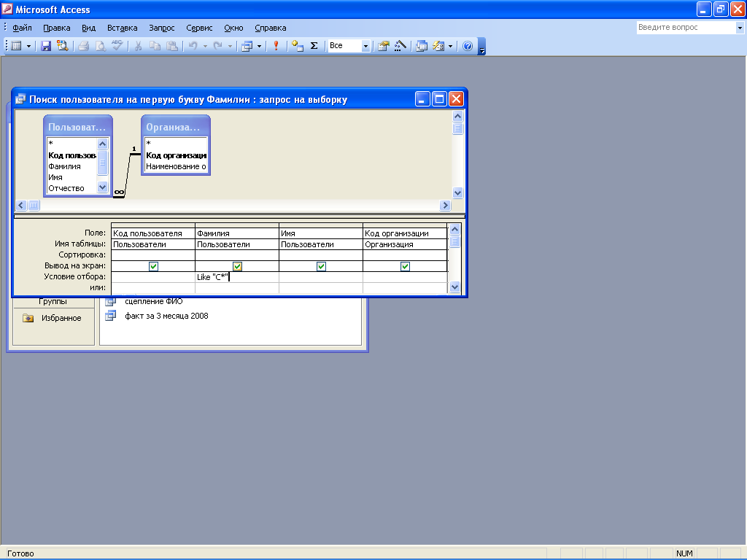This screenshot has width=747, height=560.
Task: Open the help question box dropdown arrow
Action: (x=740, y=28)
